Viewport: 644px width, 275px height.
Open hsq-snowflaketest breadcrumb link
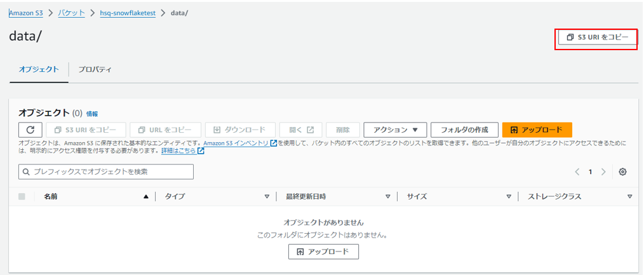128,13
